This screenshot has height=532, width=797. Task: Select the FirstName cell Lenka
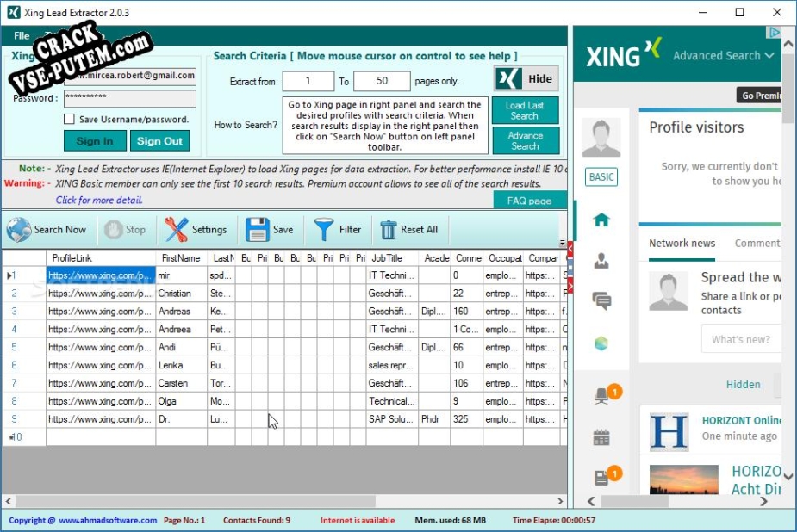pyautogui.click(x=181, y=365)
